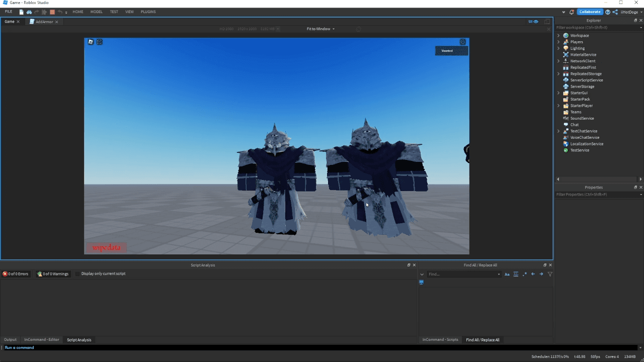This screenshot has height=362, width=644.
Task: Switch to the MODEL ribbon tab
Action: coord(96,12)
